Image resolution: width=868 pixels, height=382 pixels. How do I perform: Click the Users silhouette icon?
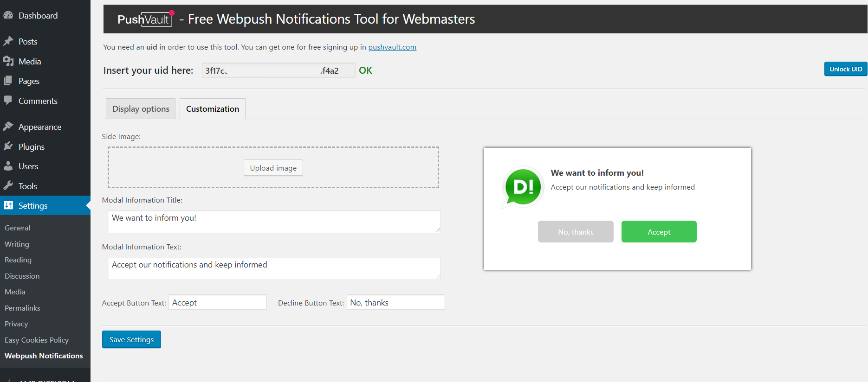click(x=8, y=166)
